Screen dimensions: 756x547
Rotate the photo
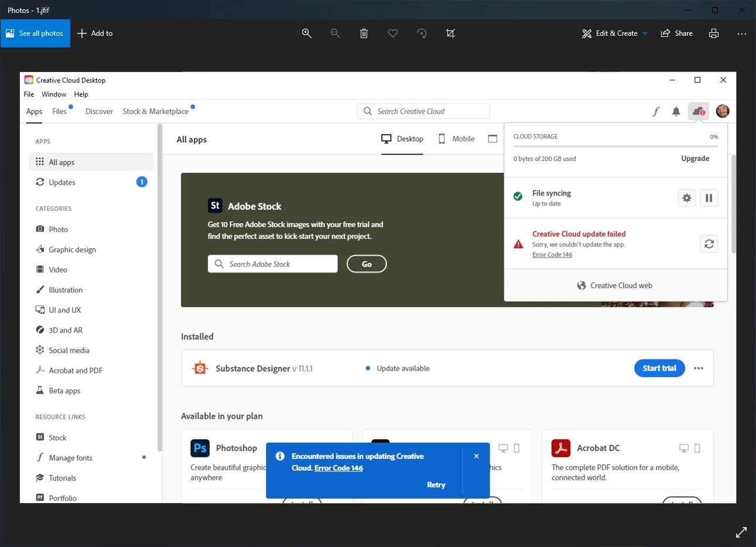tap(422, 33)
